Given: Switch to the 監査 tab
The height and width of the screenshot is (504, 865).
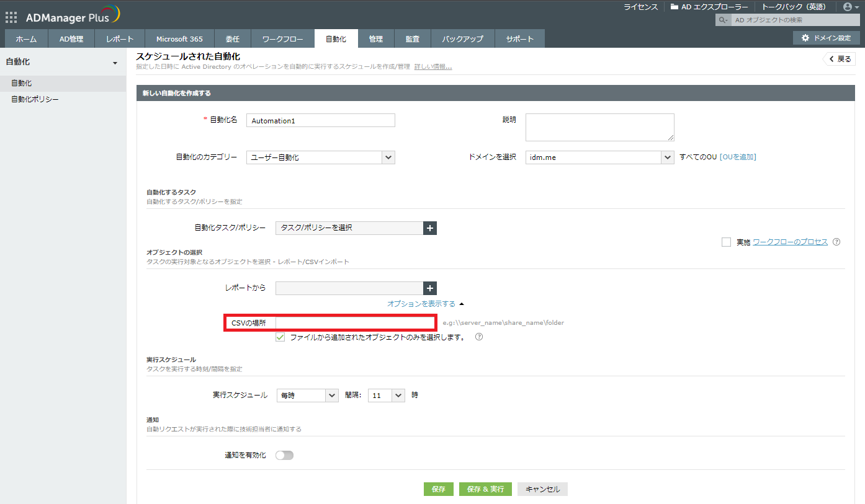Looking at the screenshot, I should pos(413,38).
